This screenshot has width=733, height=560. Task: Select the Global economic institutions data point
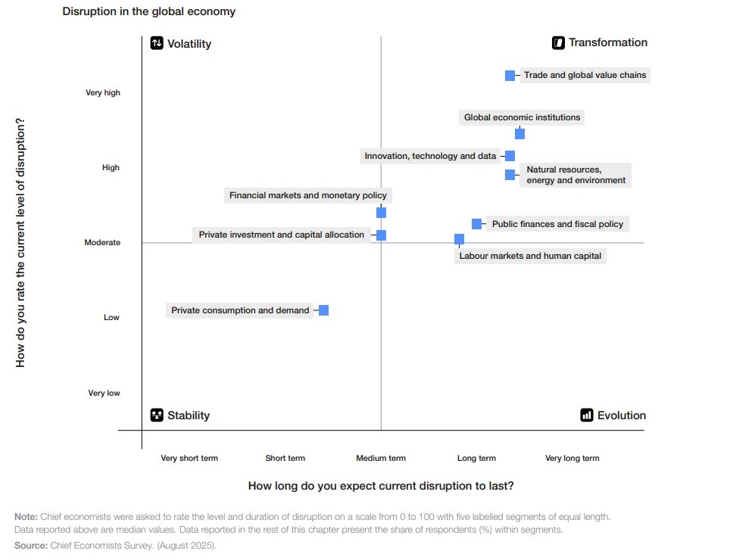519,134
